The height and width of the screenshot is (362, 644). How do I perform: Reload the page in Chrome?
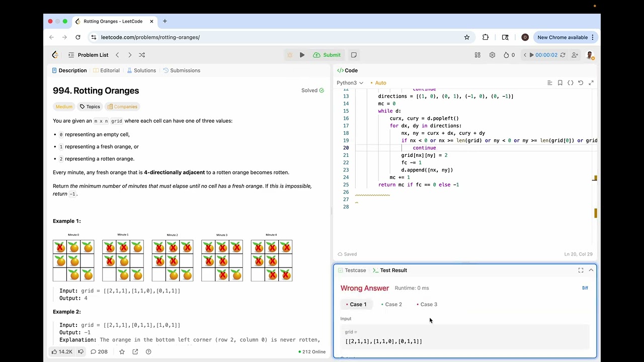click(78, 37)
